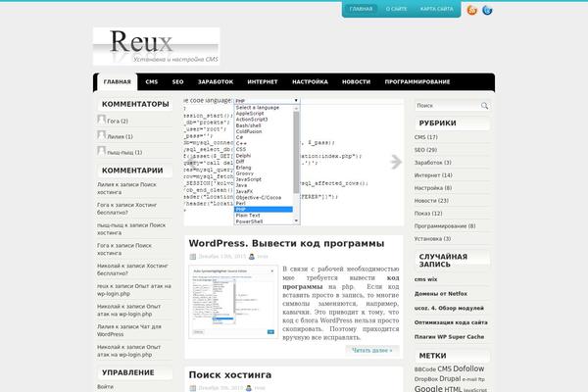Open КАРТА САЙТА link
The width and height of the screenshot is (588, 392).
point(436,9)
